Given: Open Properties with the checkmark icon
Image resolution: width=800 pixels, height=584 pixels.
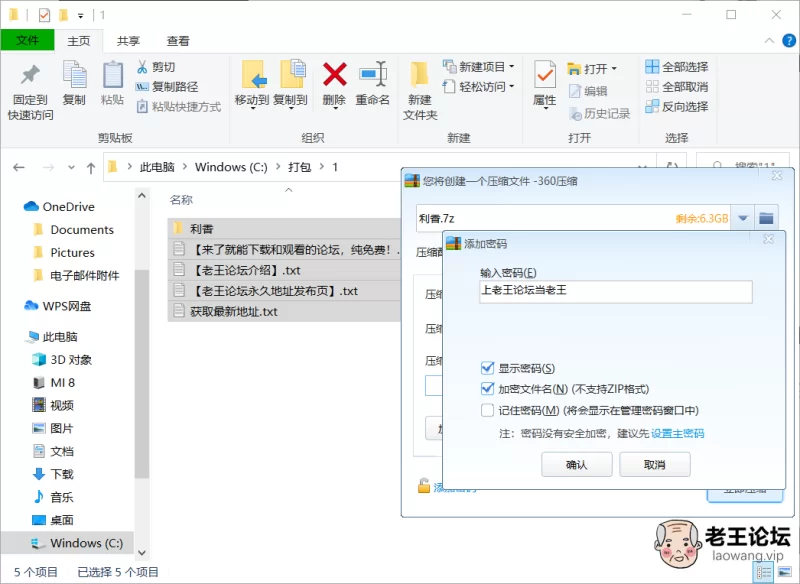Looking at the screenshot, I should tap(544, 76).
